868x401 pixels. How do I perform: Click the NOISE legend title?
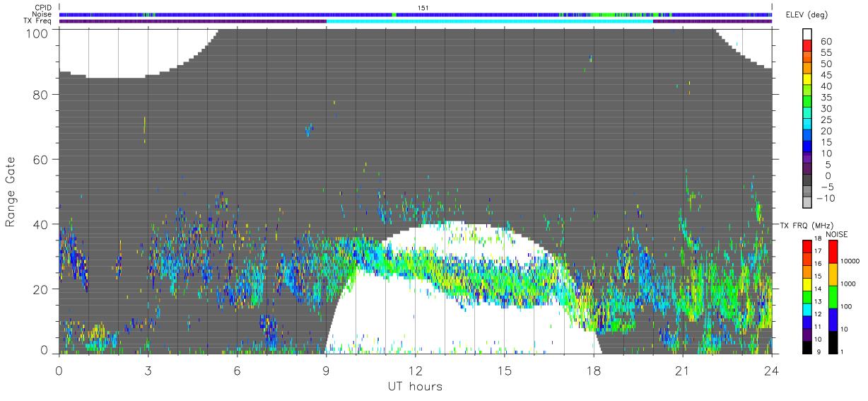click(836, 234)
